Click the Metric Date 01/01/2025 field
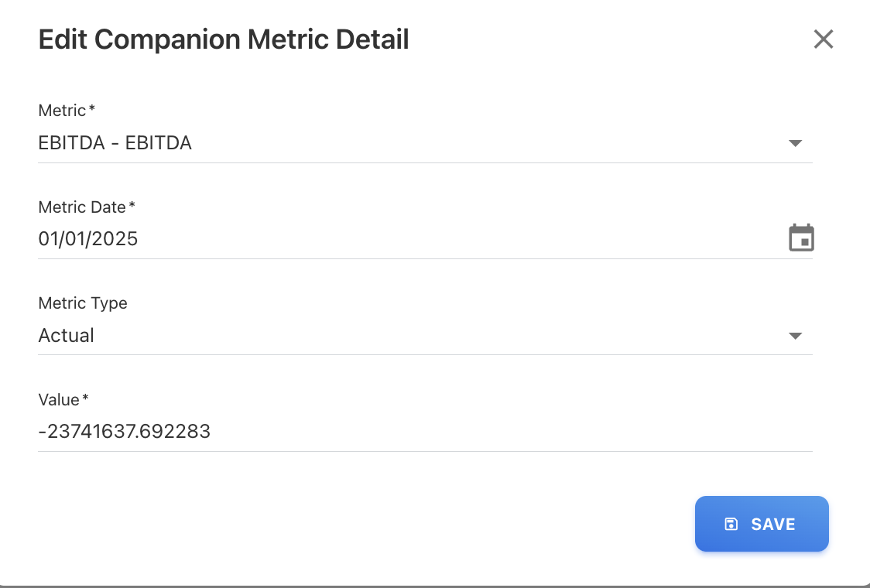The width and height of the screenshot is (870, 588). click(387, 239)
